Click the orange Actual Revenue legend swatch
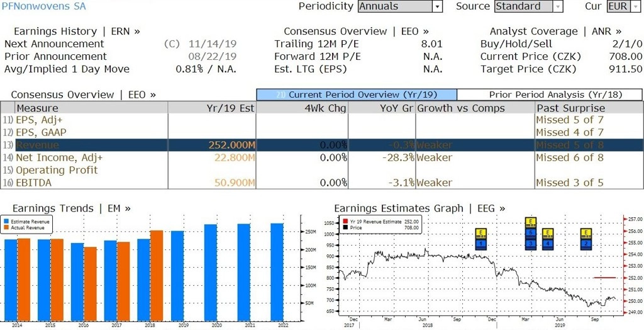The image size is (644, 330). [6, 227]
